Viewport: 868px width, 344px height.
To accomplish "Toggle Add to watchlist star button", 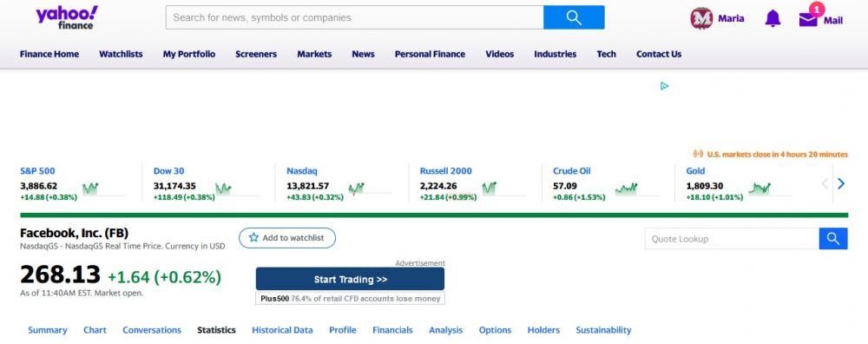I will click(286, 238).
